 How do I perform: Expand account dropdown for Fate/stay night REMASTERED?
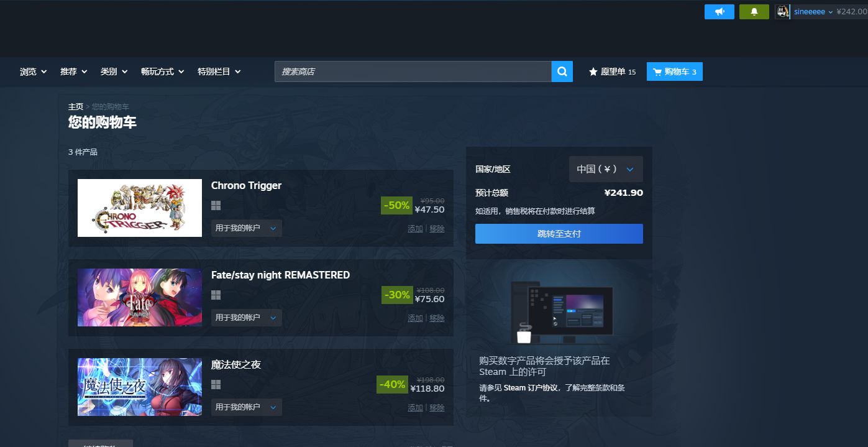pos(246,318)
